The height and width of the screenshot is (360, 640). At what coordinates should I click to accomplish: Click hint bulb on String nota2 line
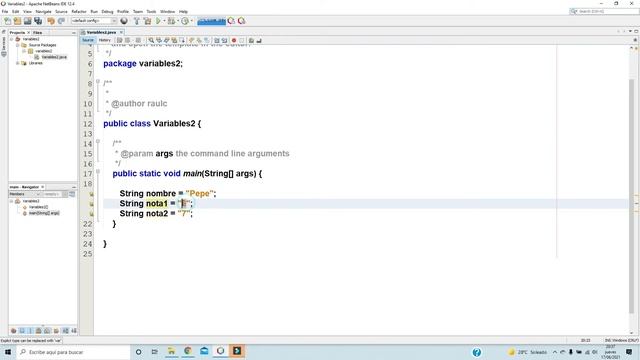coord(91,214)
